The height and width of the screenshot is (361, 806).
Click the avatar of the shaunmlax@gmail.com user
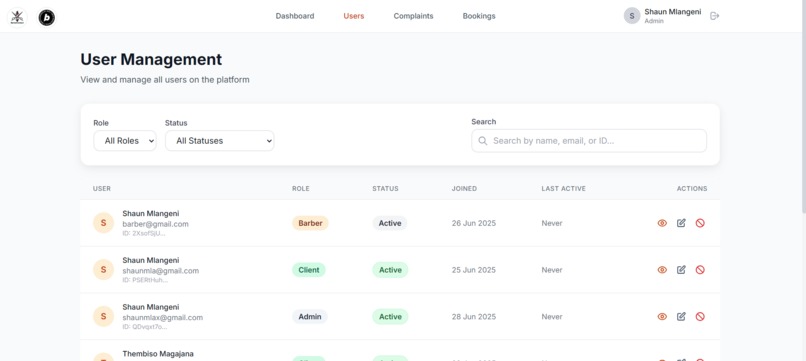103,317
